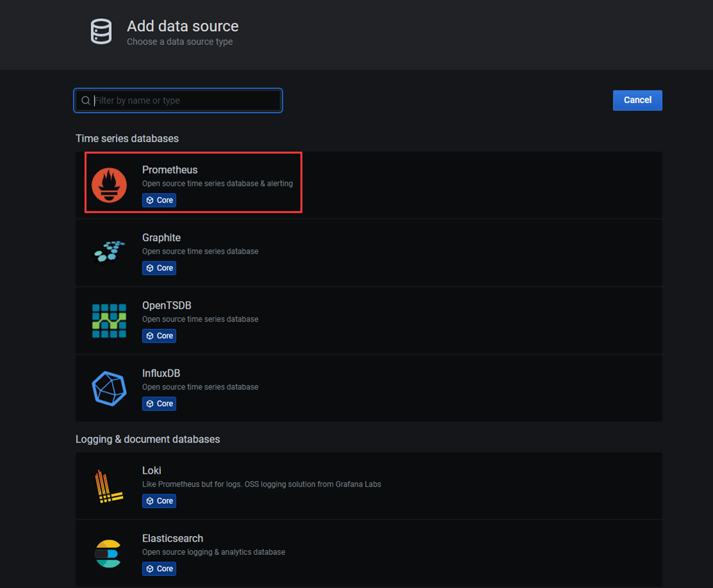Click 'Open source logging & analytics database' text

(213, 552)
